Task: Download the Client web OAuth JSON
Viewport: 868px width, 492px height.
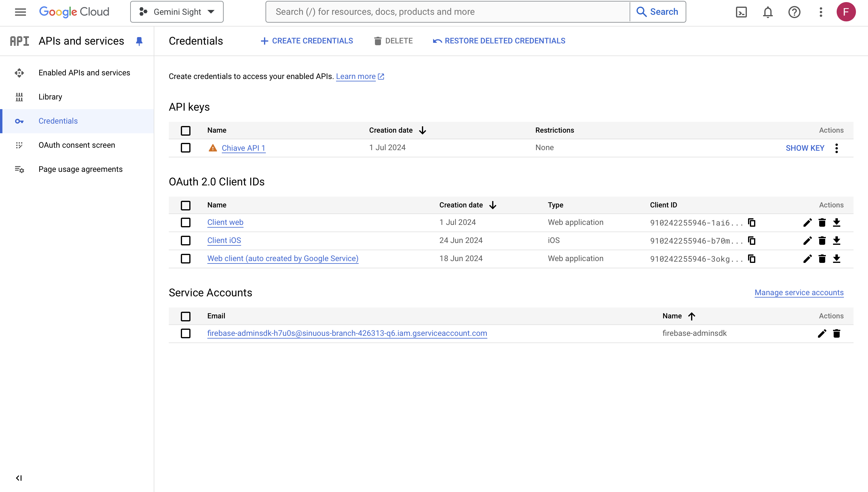Action: [x=837, y=222]
